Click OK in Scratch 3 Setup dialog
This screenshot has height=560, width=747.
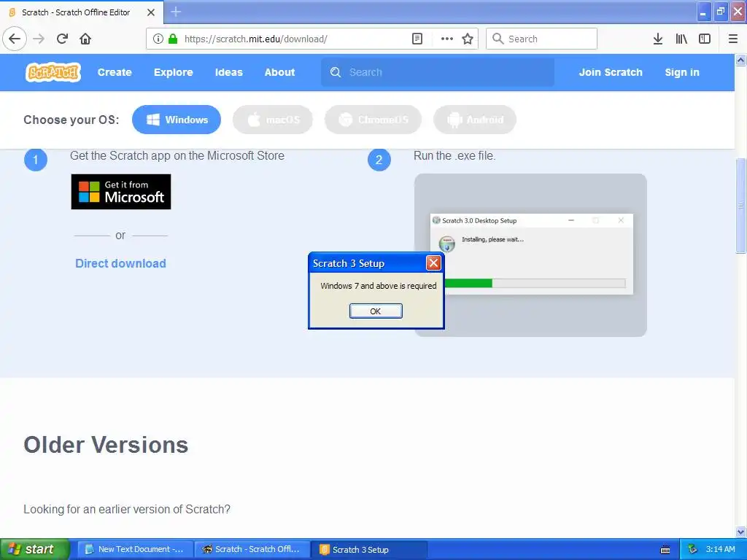(x=376, y=311)
